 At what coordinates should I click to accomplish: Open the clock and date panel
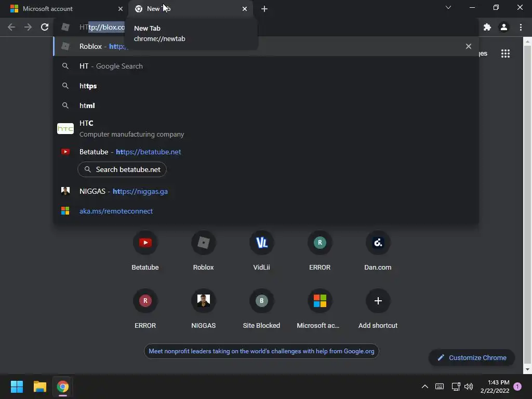coord(495,387)
